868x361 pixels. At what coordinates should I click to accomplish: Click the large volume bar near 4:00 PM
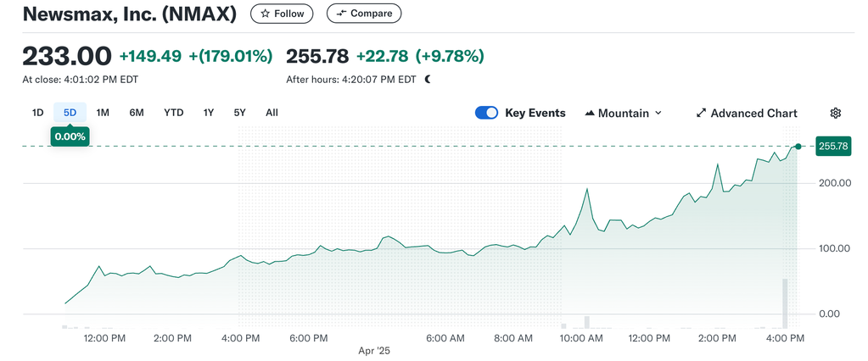[785, 303]
